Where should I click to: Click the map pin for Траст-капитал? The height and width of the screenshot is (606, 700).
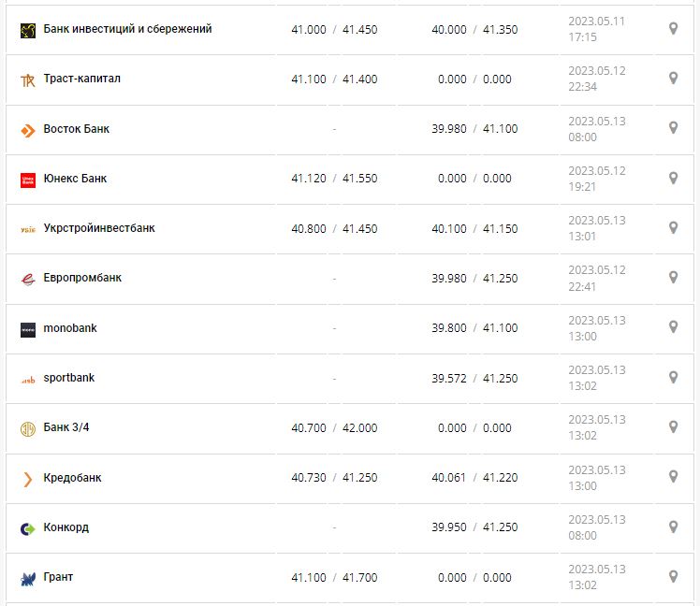point(673,79)
